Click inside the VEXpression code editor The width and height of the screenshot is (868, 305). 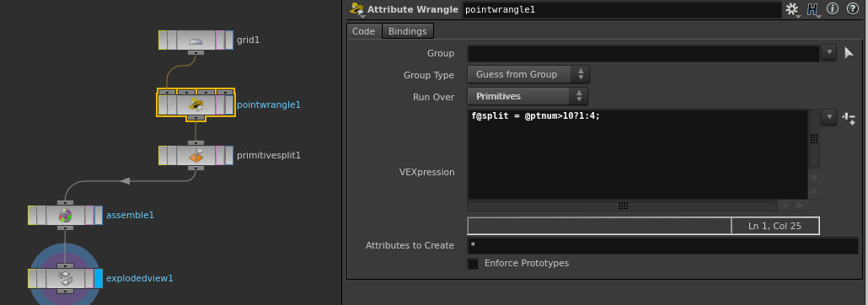pos(638,154)
